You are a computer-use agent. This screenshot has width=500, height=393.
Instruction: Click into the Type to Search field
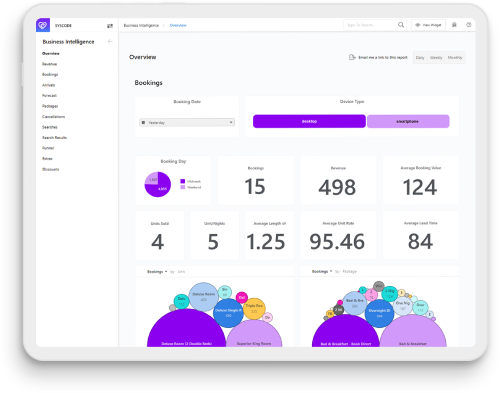[370, 25]
